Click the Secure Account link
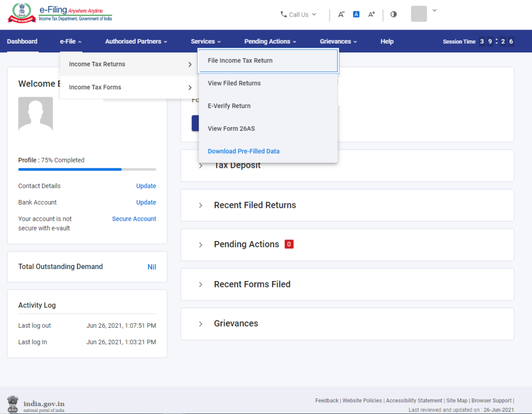Viewport: 532px width, 414px height. click(x=134, y=219)
